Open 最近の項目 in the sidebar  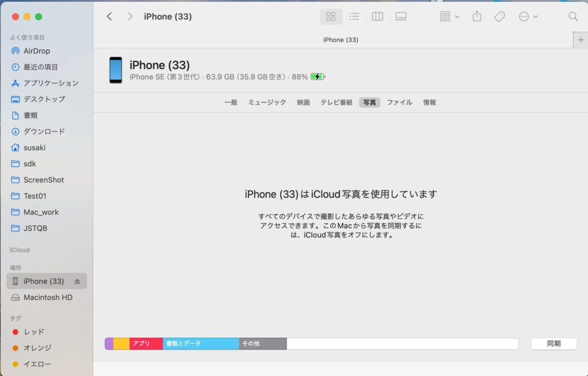tap(47, 67)
